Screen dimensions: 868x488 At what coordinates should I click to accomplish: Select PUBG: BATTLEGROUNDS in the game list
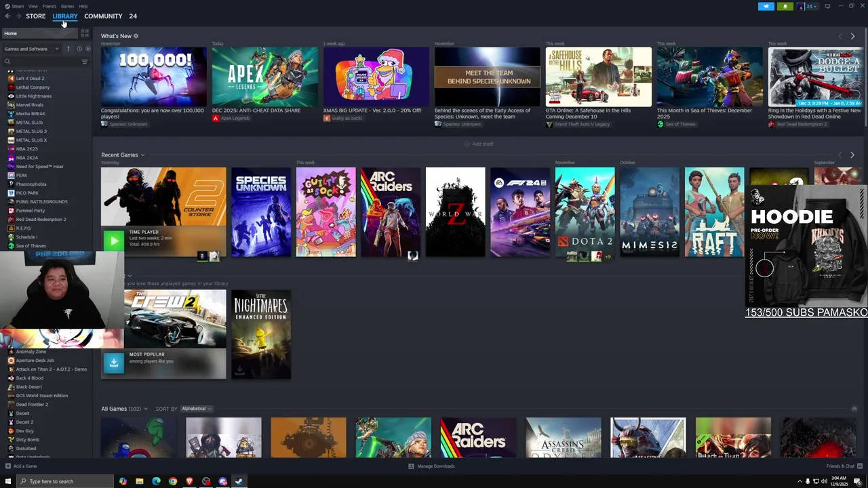coord(41,202)
